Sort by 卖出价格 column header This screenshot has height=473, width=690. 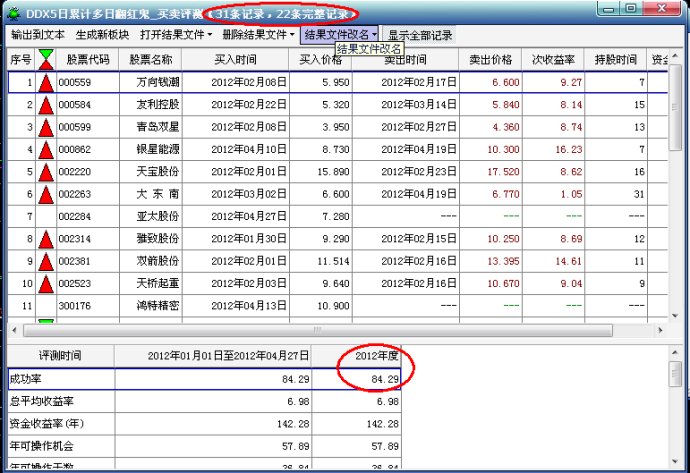tap(490, 59)
